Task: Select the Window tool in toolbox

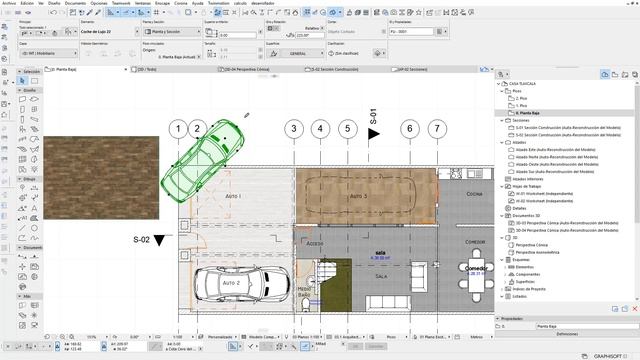Action: [35, 109]
